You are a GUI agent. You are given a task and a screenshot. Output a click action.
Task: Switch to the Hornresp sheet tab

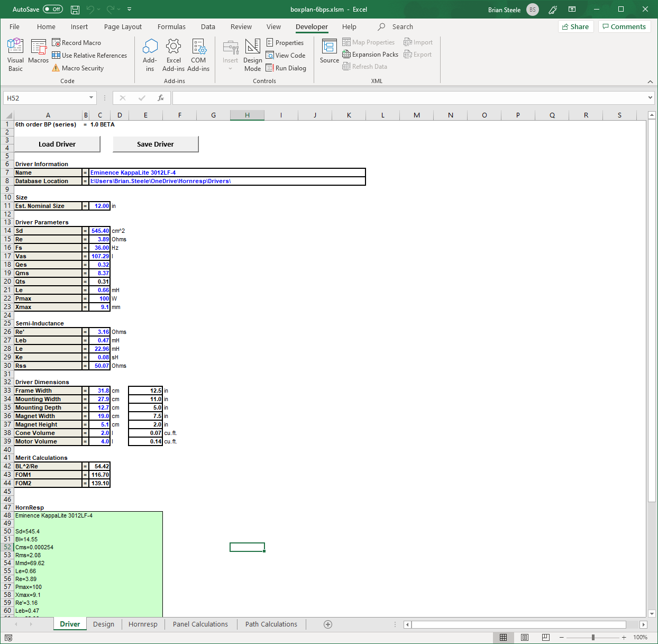143,624
